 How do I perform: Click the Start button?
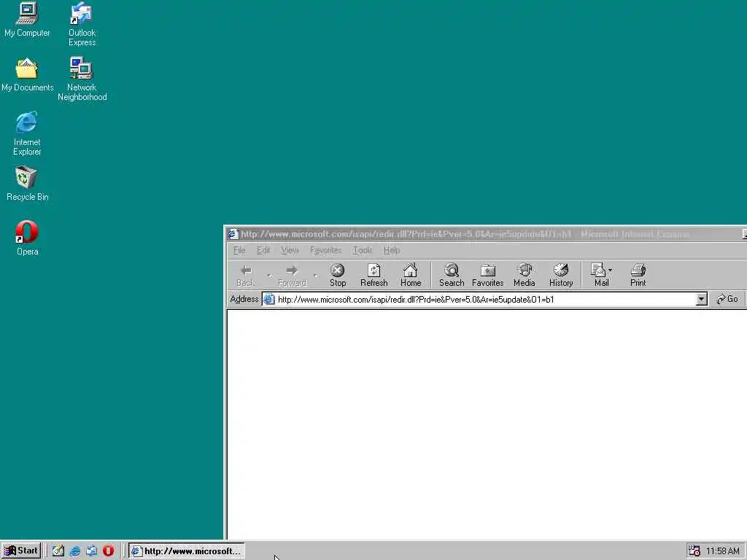point(21,551)
